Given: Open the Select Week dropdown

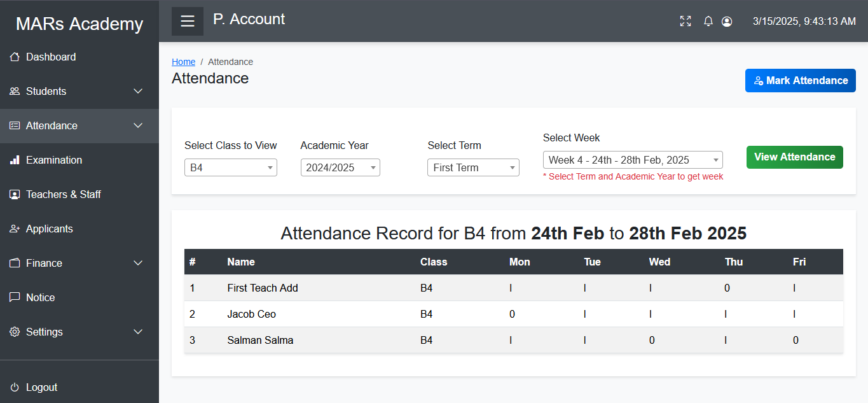Looking at the screenshot, I should [633, 160].
